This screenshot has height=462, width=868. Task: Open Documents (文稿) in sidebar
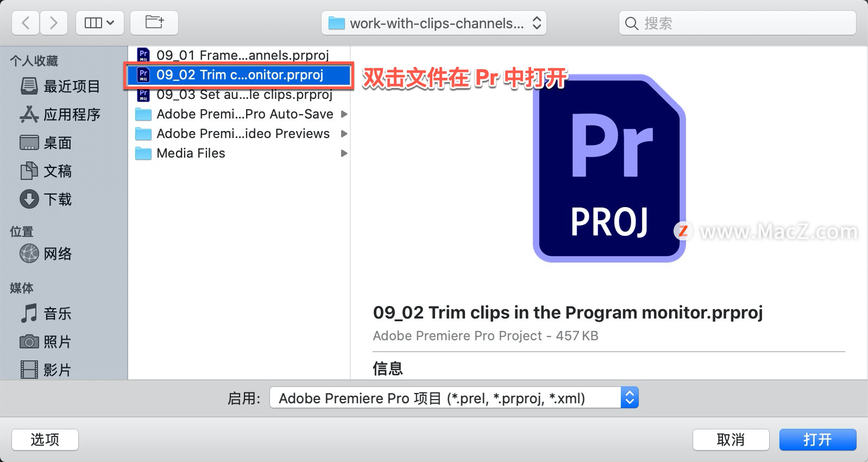[46, 171]
